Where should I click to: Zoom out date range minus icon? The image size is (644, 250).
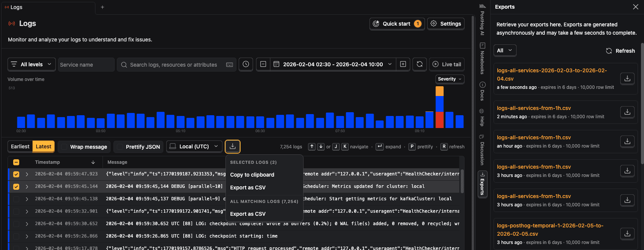point(263,64)
